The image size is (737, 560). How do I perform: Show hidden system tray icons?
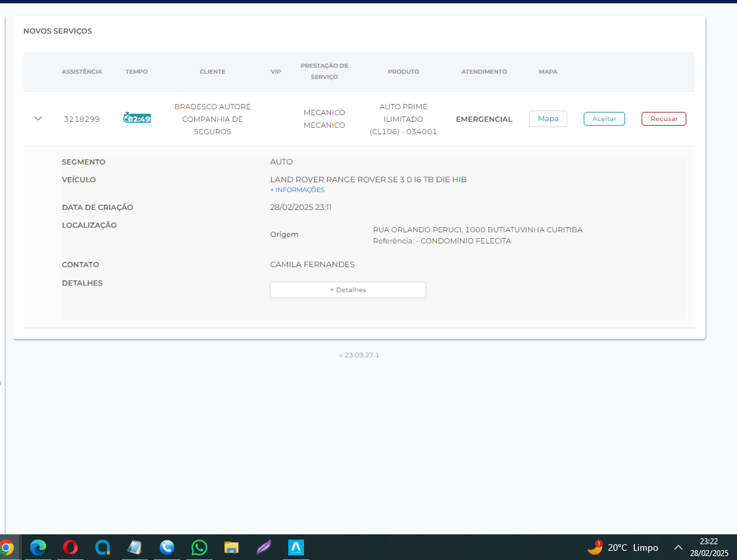tap(678, 547)
